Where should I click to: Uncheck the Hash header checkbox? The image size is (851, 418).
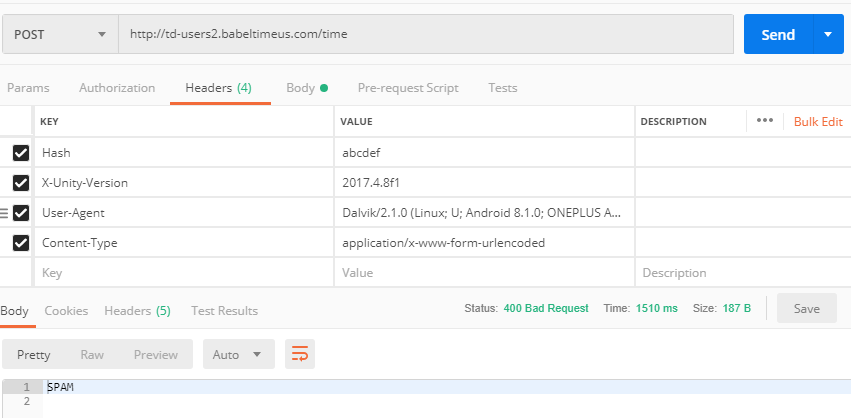click(x=21, y=153)
